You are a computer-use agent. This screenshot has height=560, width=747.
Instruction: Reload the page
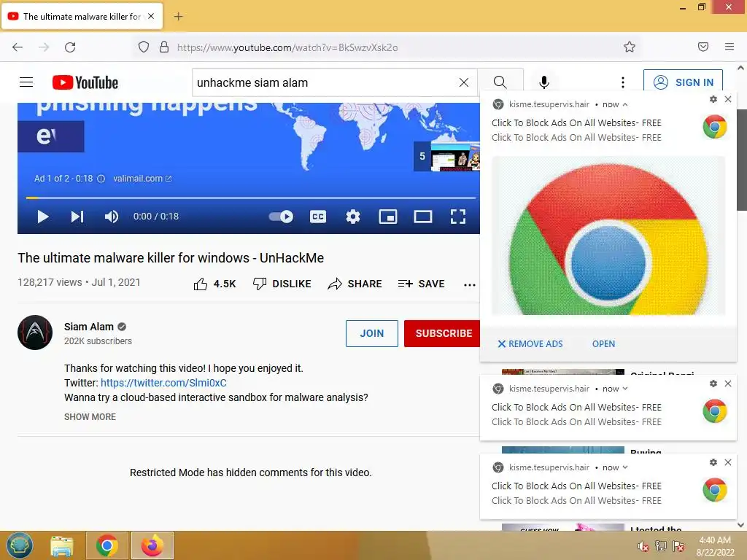click(x=70, y=47)
